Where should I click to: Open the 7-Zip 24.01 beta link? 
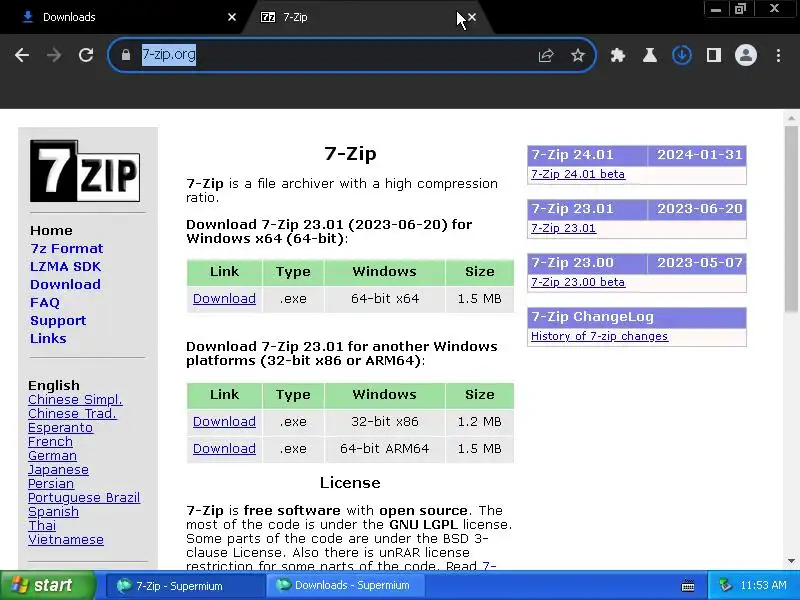pos(578,174)
